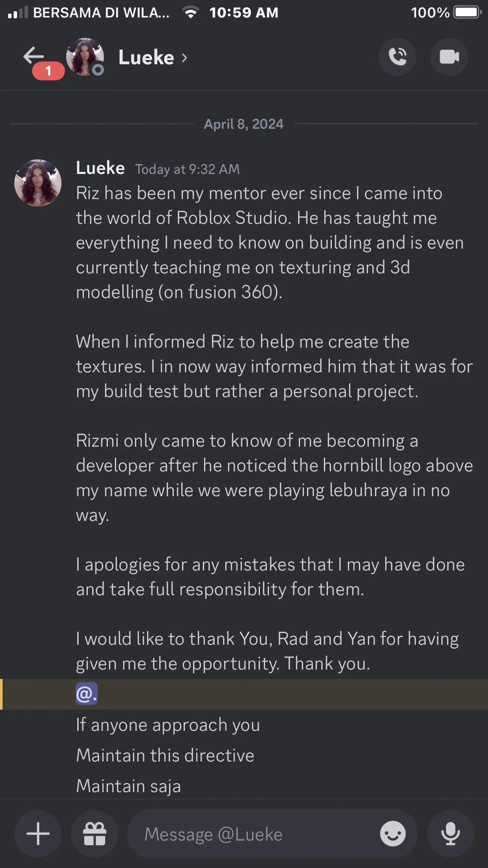Tap the Today at 9:32 AM timestamp
The height and width of the screenshot is (868, 488).
[x=188, y=169]
